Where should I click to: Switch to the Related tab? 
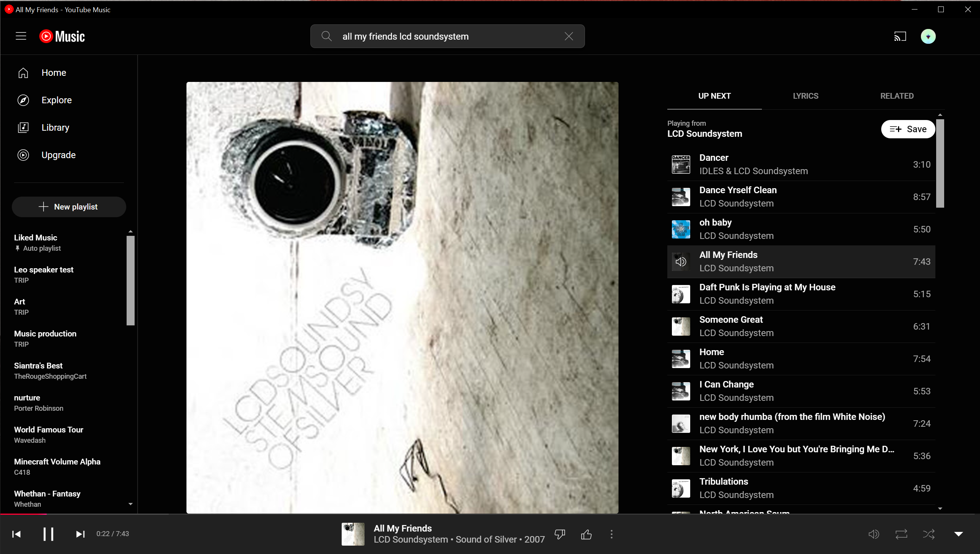coord(896,96)
